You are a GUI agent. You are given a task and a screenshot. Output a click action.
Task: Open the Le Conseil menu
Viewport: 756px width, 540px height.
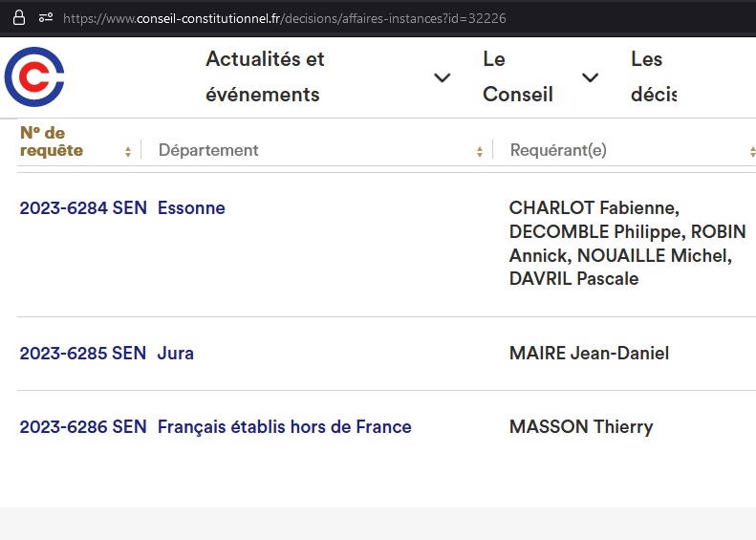[517, 76]
